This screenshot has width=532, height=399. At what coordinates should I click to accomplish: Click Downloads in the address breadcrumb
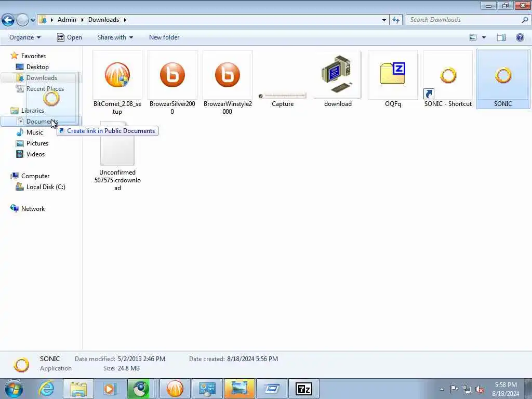(103, 20)
